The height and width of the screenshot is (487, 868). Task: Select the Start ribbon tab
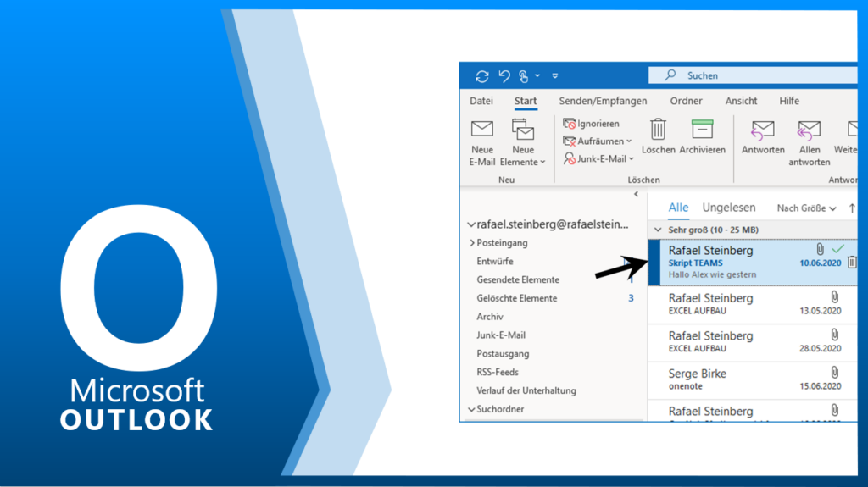(526, 101)
